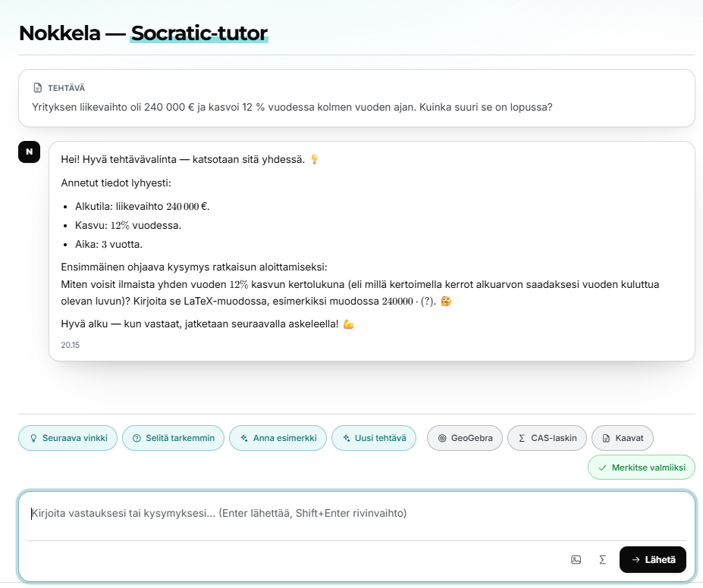Click the Socratic-tutor highlighted title
703x588 pixels.
click(x=199, y=33)
